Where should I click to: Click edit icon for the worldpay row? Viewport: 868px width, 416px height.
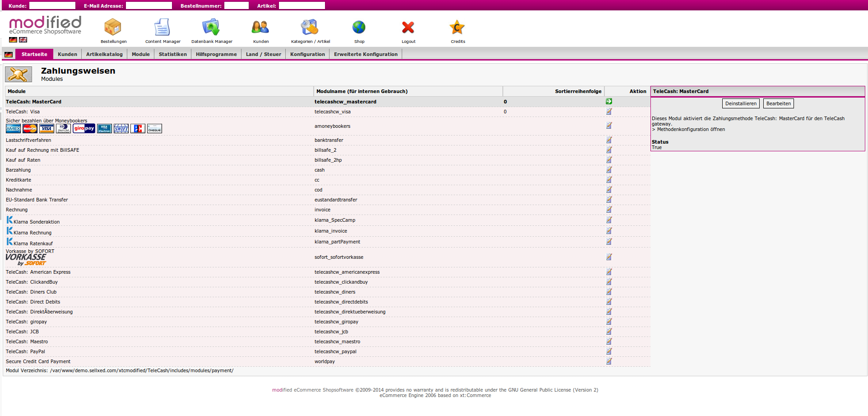click(x=609, y=361)
